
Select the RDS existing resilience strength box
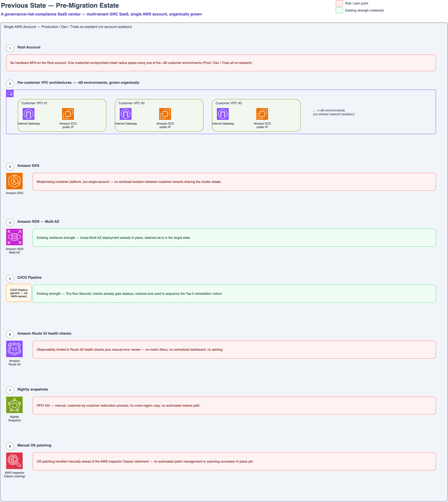pyautogui.click(x=234, y=238)
